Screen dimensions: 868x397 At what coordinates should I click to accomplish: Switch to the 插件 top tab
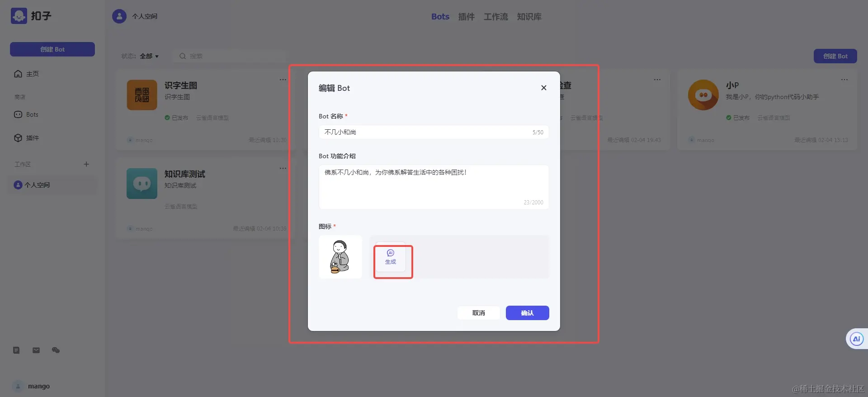tap(466, 17)
